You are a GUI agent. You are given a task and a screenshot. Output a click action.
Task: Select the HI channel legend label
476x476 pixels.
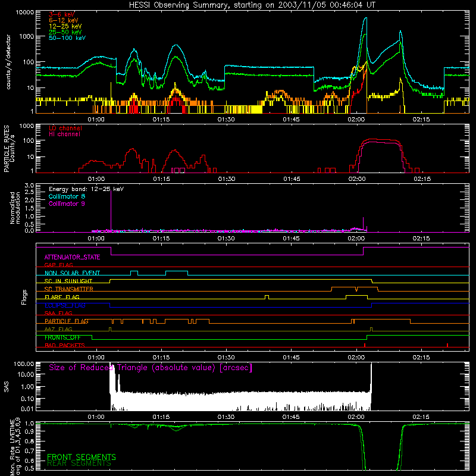[x=64, y=134]
